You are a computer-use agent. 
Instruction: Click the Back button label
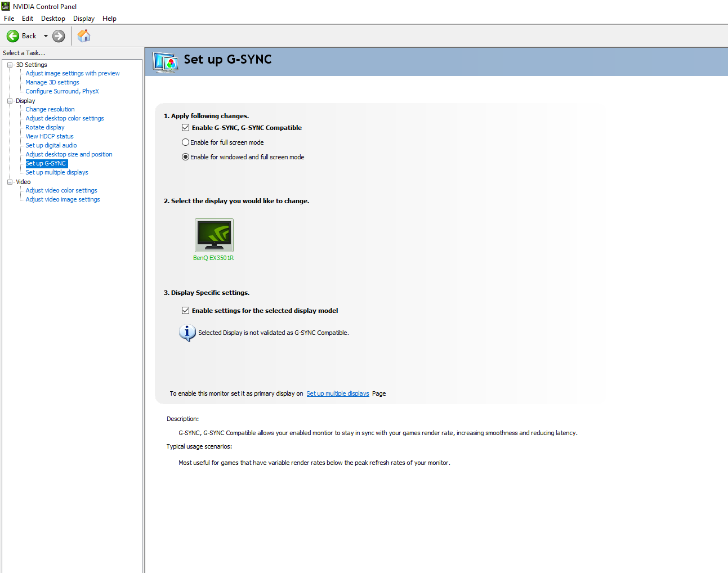point(29,36)
